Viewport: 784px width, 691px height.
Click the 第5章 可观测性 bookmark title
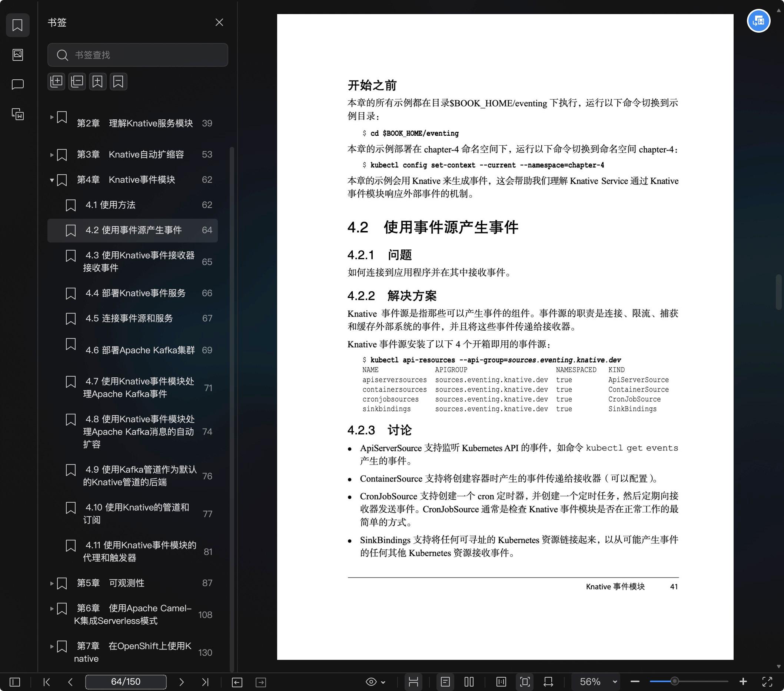(x=110, y=583)
